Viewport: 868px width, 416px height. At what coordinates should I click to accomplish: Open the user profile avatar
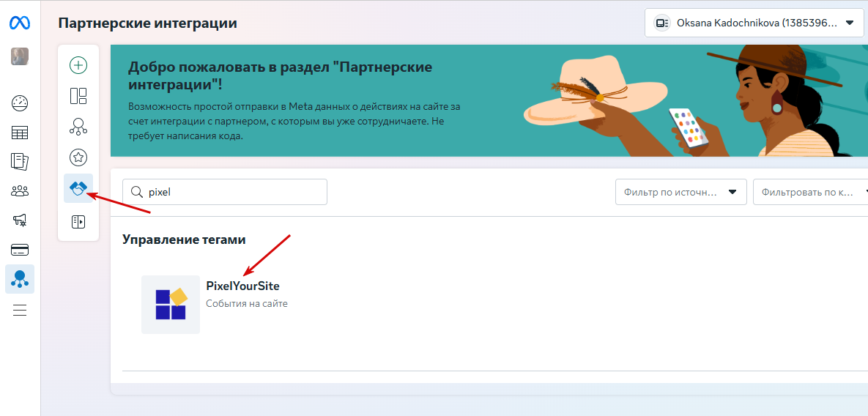pos(20,56)
